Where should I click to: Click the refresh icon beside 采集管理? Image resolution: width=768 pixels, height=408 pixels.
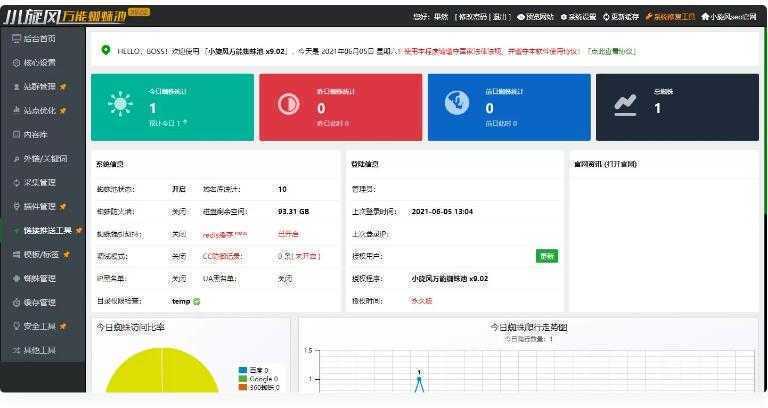[x=16, y=182]
